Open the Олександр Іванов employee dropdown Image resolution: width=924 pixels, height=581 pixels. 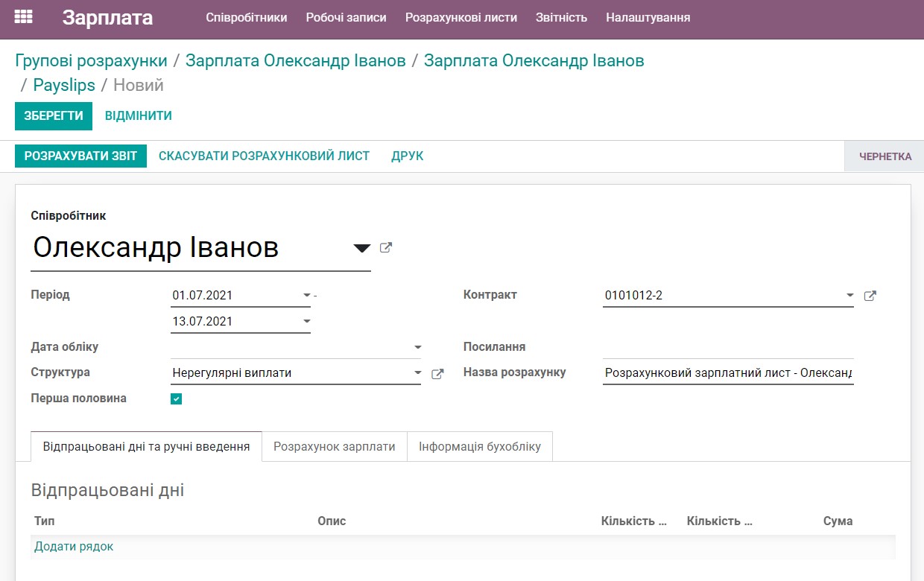[361, 247]
